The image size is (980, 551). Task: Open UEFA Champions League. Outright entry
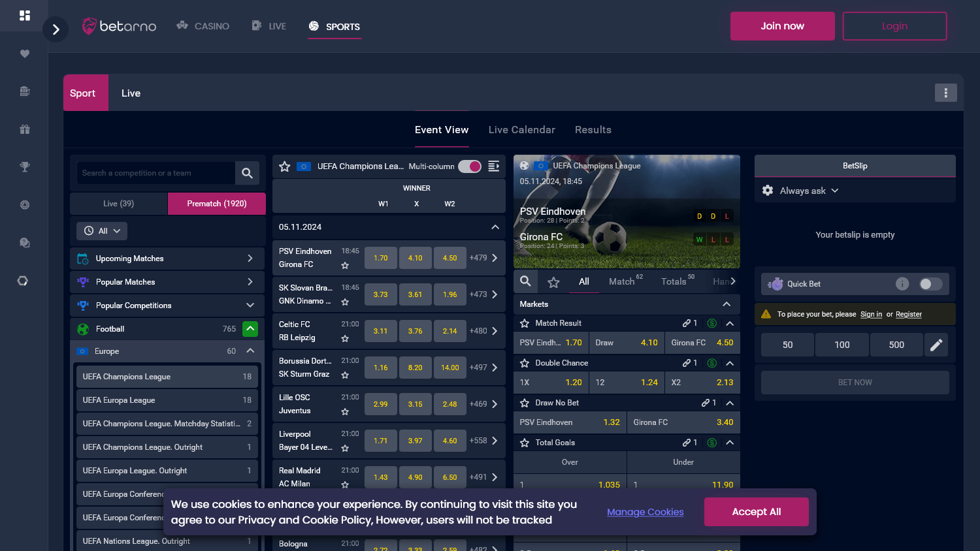point(167,447)
